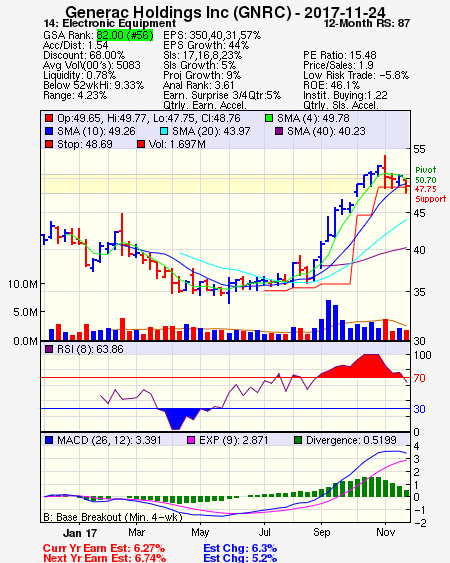Image resolution: width=450 pixels, height=563 pixels.
Task: Click the green Pivot 50.70 label
Action: 426,175
